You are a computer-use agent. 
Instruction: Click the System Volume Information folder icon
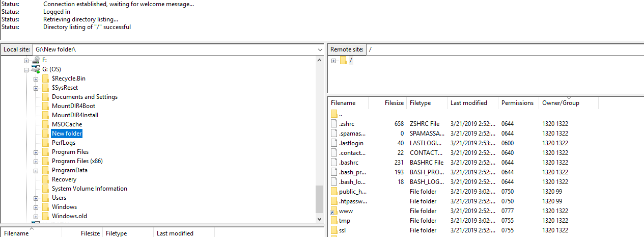[x=45, y=189]
